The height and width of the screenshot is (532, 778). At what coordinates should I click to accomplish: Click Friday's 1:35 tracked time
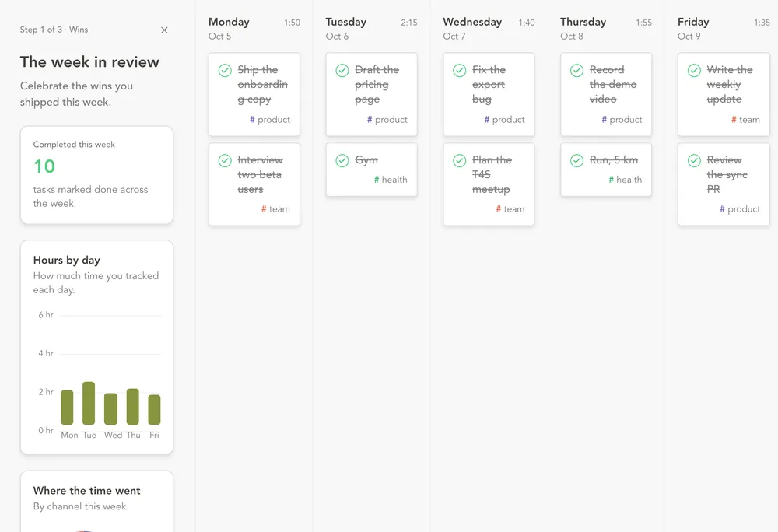coord(762,23)
